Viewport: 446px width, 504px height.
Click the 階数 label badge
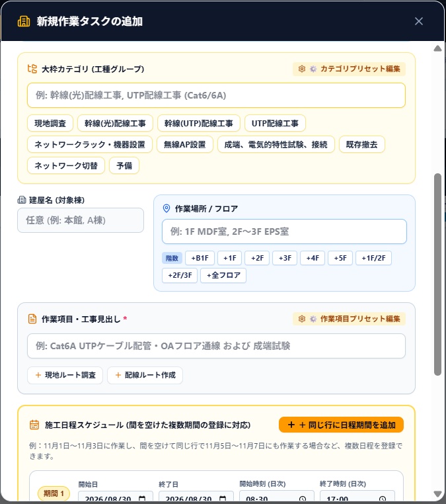pyautogui.click(x=172, y=258)
